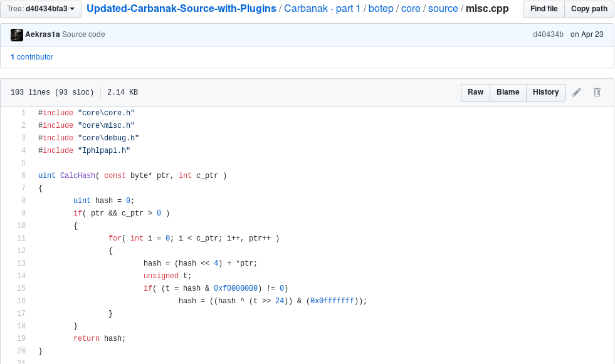The height and width of the screenshot is (364, 615).
Task: Go to the botep folder breadcrumb
Action: point(381,9)
